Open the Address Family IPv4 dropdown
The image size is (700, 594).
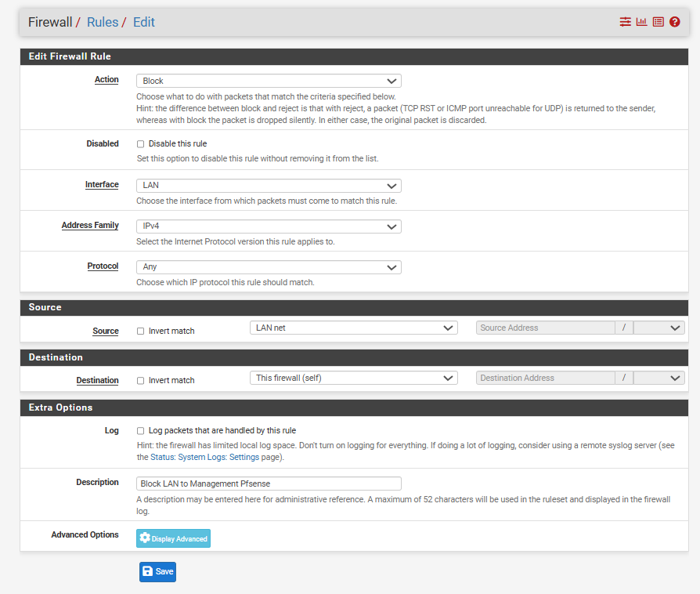click(x=269, y=226)
